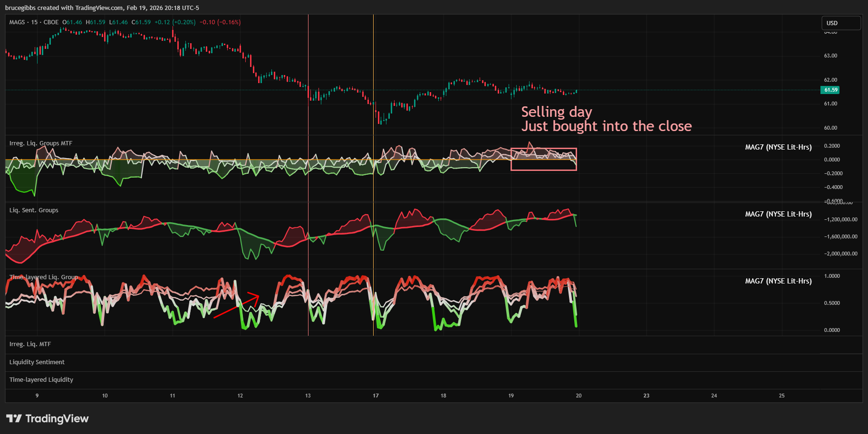868x434 pixels.
Task: Expand the collapsed Time-layered Liquidity pane
Action: click(41, 380)
